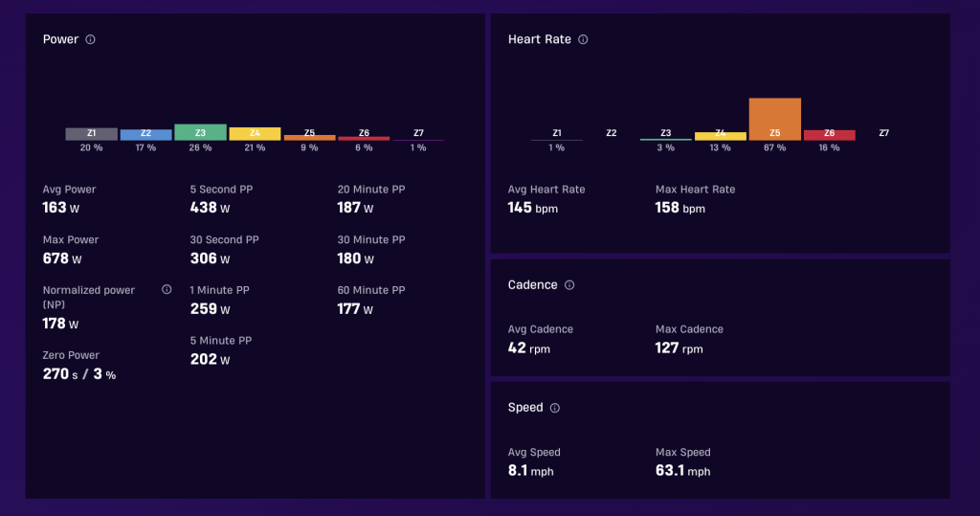Viewport: 980px width, 516px height.
Task: Click the 5 Second PP value 438 W
Action: (210, 208)
